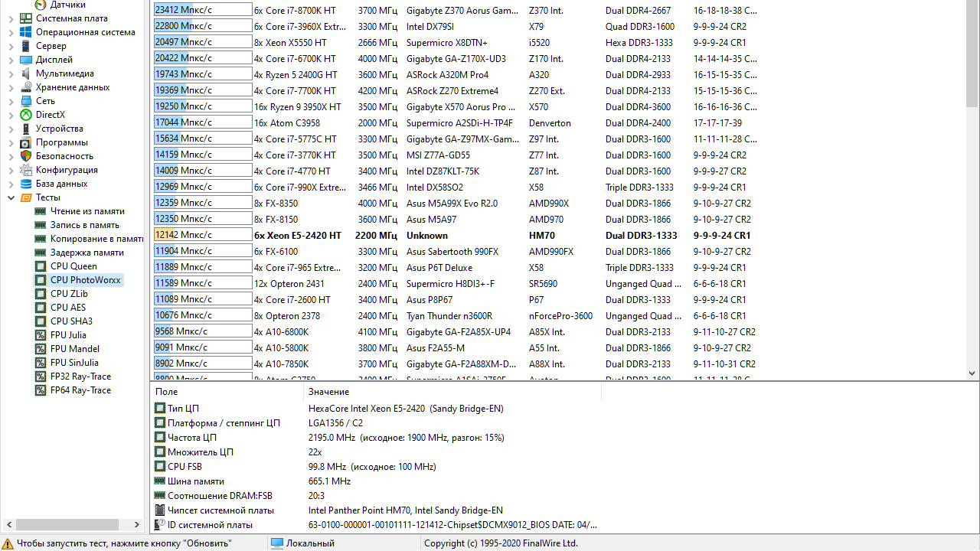Select the CPU Queen chip icon
The width and height of the screenshot is (980, 551).
(x=41, y=266)
